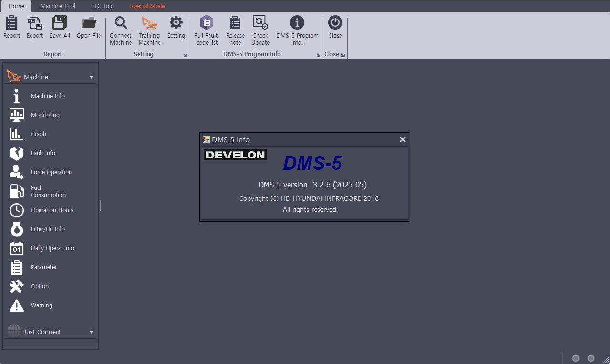Launch Training Machine mode
This screenshot has height=364, width=610.
[149, 30]
